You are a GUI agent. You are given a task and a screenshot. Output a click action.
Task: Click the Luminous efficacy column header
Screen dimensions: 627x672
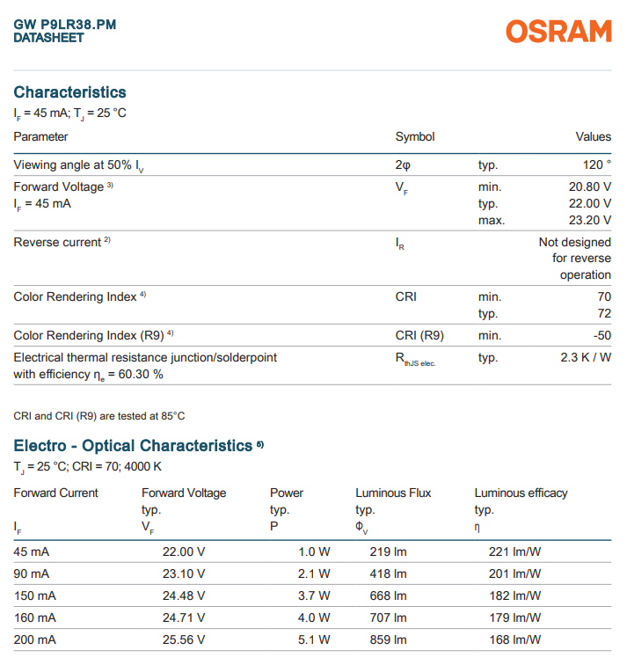[521, 493]
